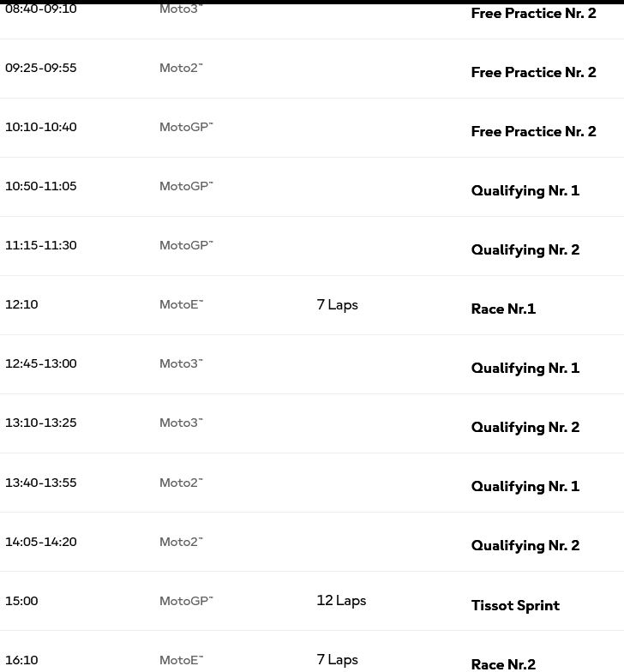
Task: Select MotoGP Free Practice Nr. 2 session
Action: [x=533, y=132]
